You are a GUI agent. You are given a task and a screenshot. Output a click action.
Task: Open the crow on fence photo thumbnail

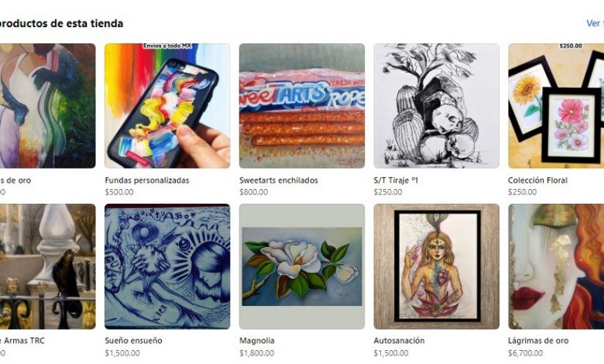pos(47,266)
